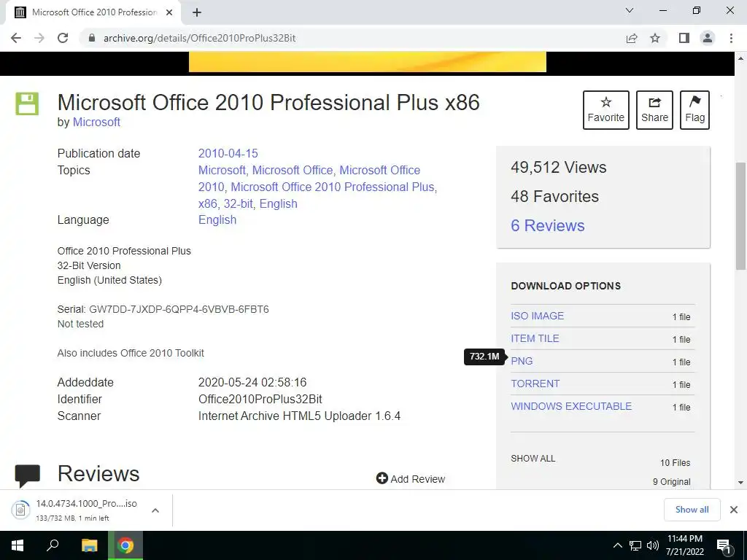The height and width of the screenshot is (560, 747).
Task: Close the Microsoft Office 2010 tab
Action: click(169, 12)
